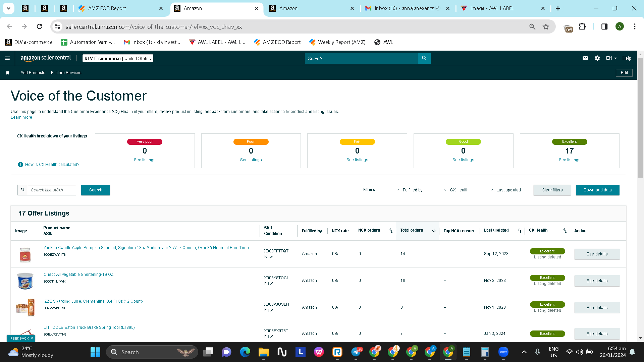The height and width of the screenshot is (362, 644).
Task: Open the DLV E-commerce United States account switcher
Action: (118, 58)
